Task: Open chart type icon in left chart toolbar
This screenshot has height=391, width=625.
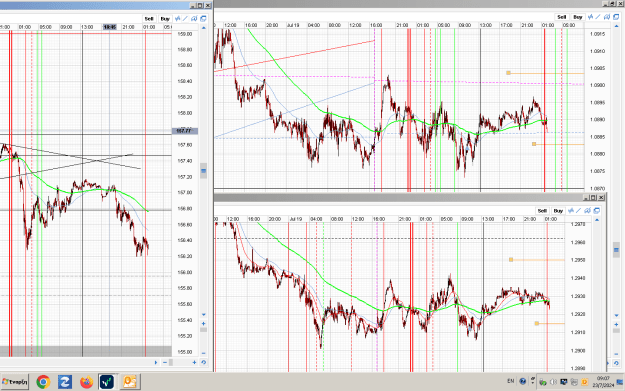Action: (x=194, y=19)
